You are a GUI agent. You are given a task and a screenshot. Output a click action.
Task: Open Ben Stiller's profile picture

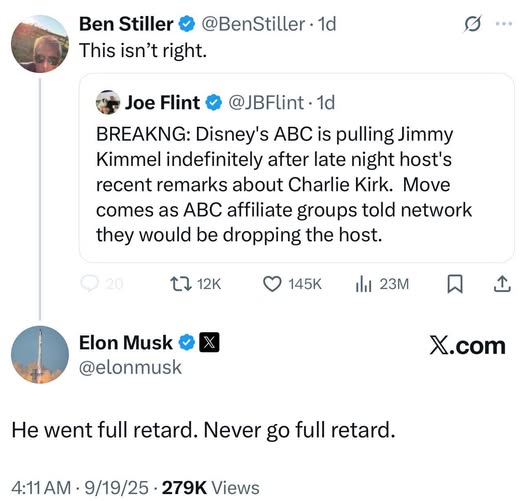40,44
